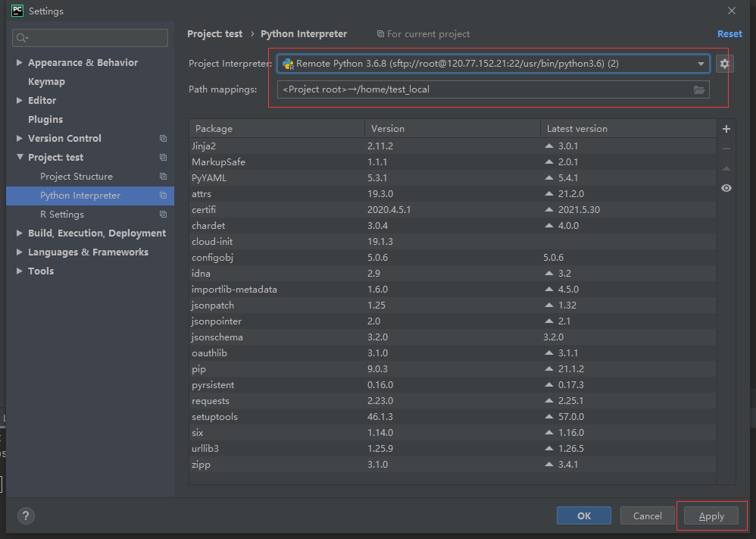The height and width of the screenshot is (539, 756).
Task: Select the zipp package row
Action: coord(453,464)
